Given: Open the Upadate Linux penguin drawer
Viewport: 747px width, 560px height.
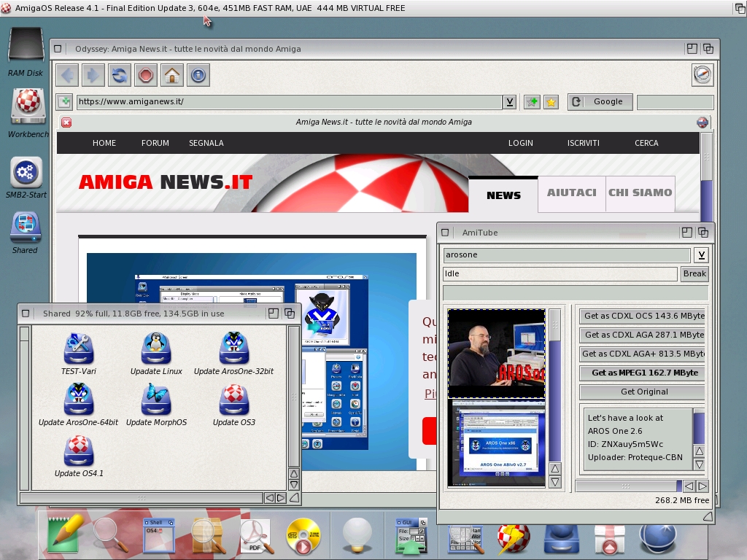Looking at the screenshot, I should coord(156,354).
